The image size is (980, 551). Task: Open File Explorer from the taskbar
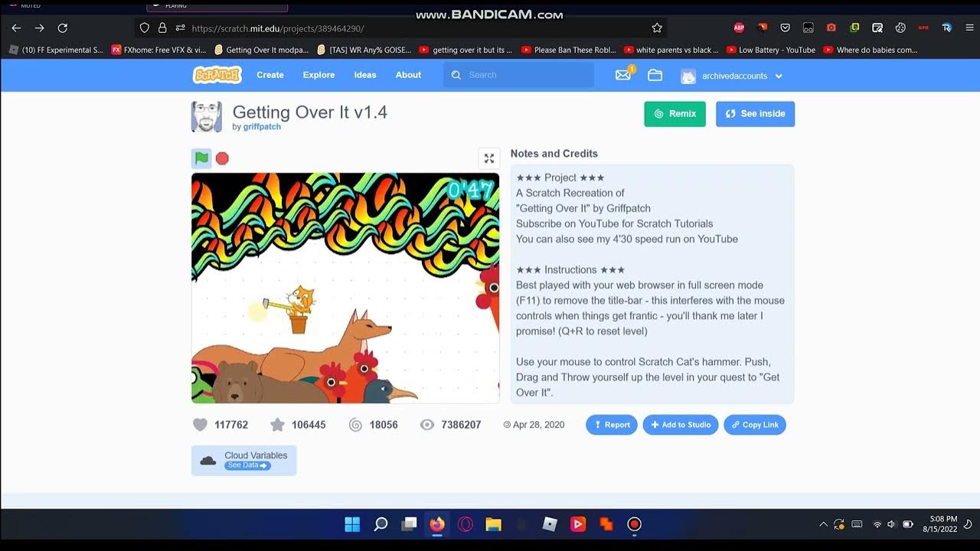tap(493, 524)
